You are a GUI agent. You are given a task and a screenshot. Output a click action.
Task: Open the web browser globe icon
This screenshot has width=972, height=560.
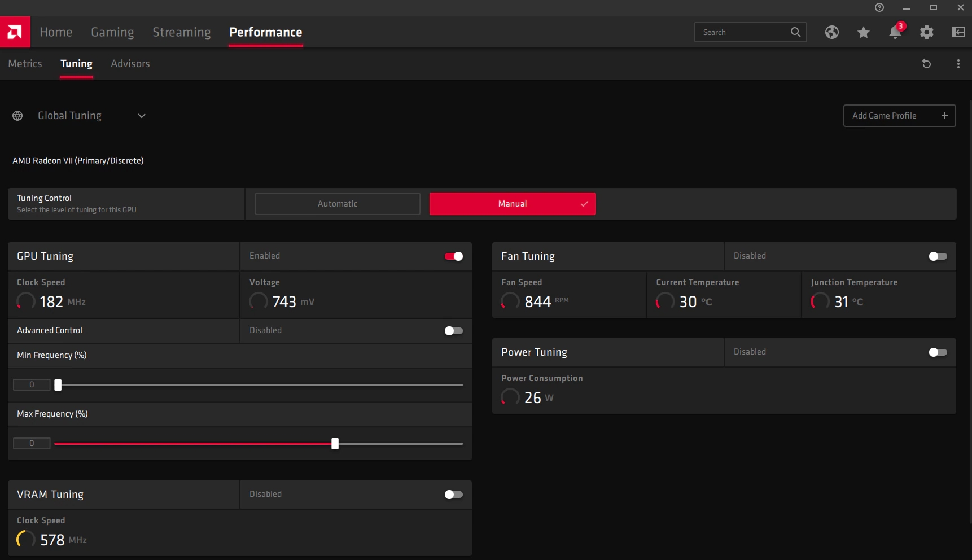coord(831,32)
